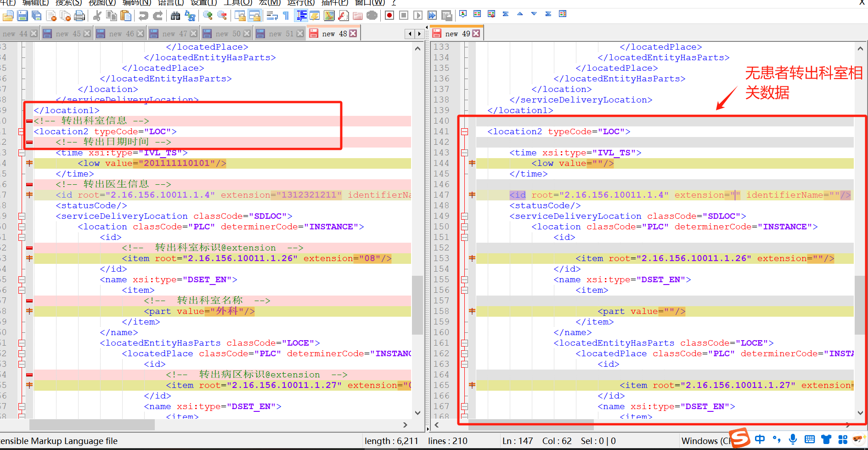Click the Undo arrow icon
868x450 pixels.
pos(143,16)
